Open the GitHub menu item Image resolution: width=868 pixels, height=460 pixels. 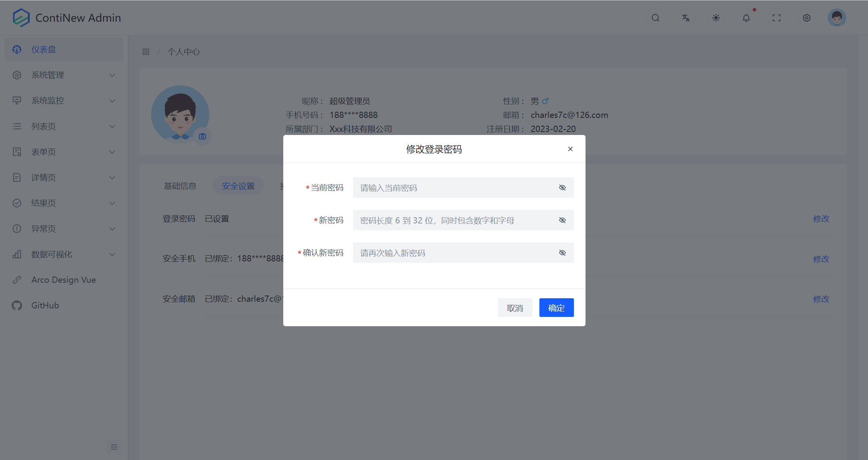pos(64,305)
